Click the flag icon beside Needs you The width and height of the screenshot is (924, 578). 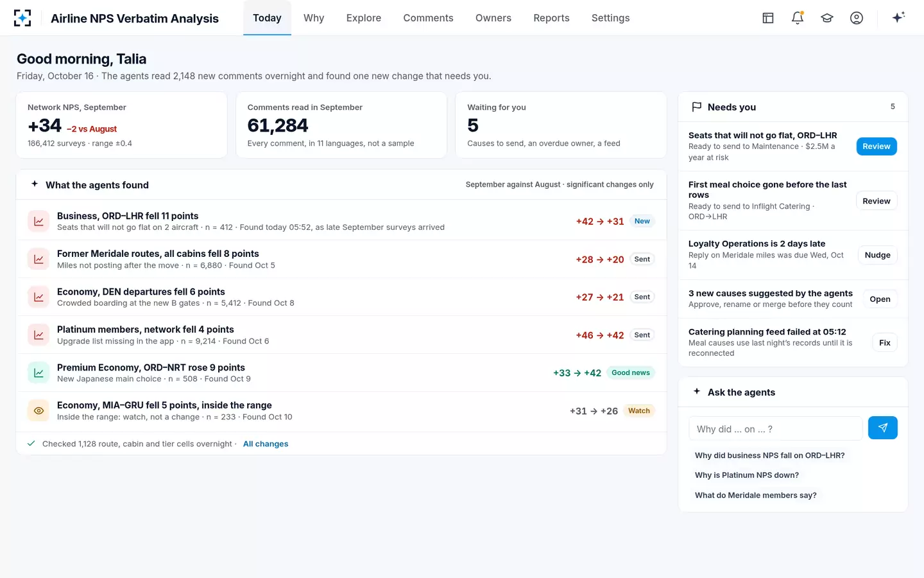(x=696, y=107)
